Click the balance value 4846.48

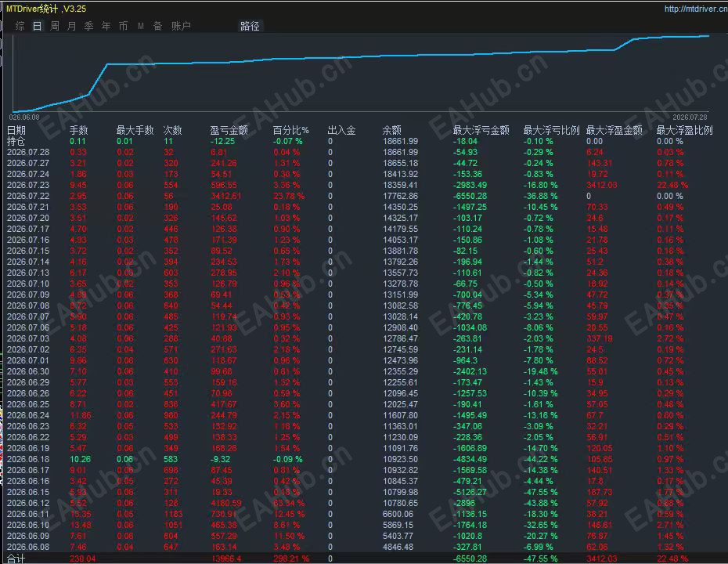click(398, 547)
